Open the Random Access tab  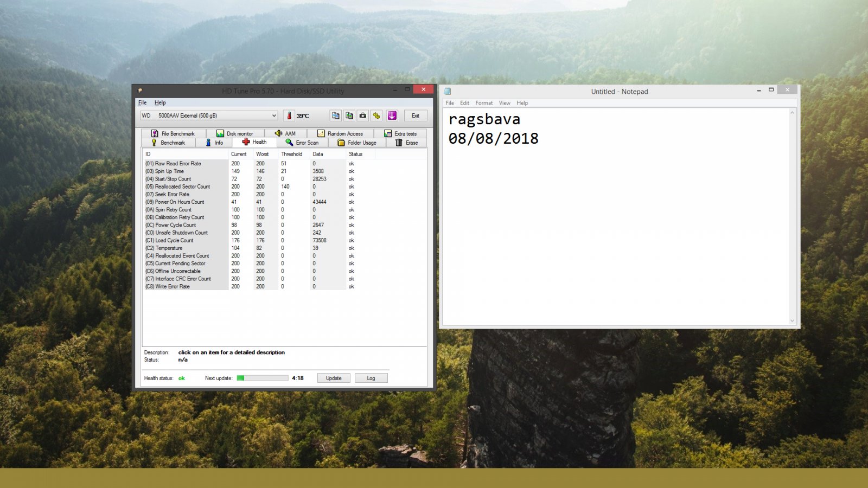[340, 133]
